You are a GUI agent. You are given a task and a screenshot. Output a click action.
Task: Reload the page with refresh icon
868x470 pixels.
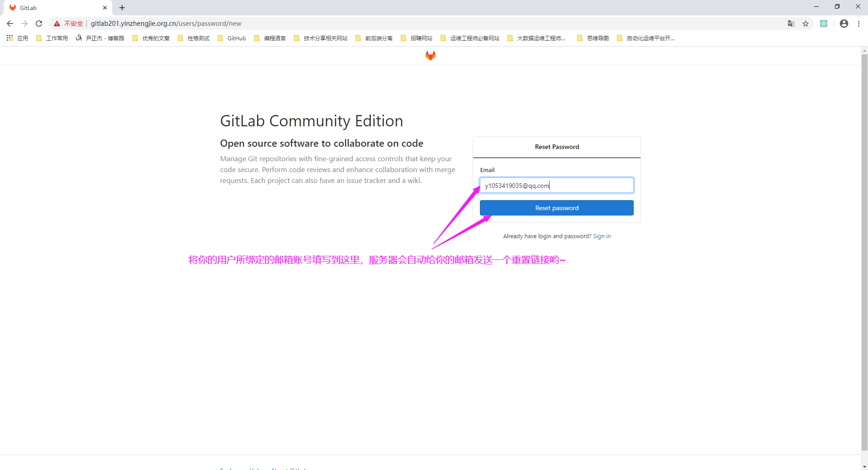(x=39, y=24)
